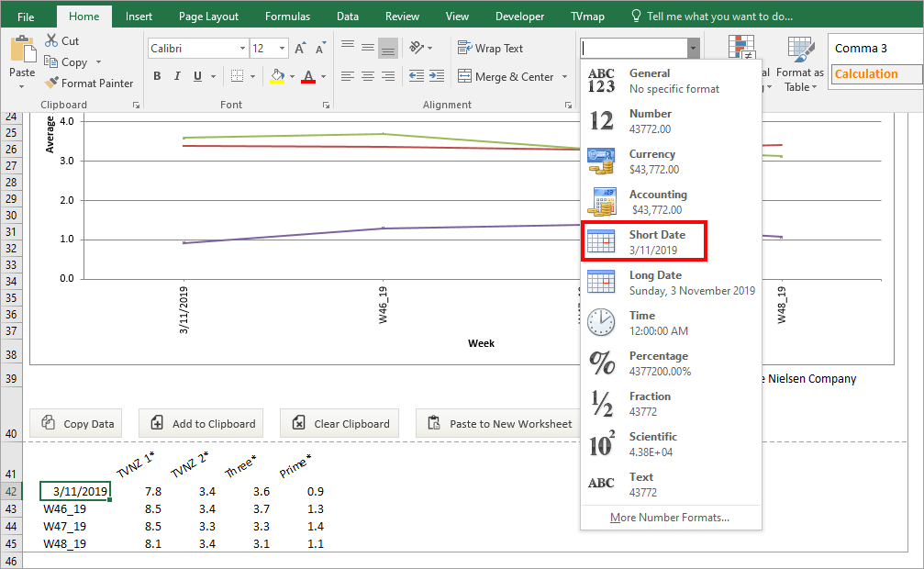Click Paste to New Worksheet button
The width and height of the screenshot is (924, 569).
point(498,423)
